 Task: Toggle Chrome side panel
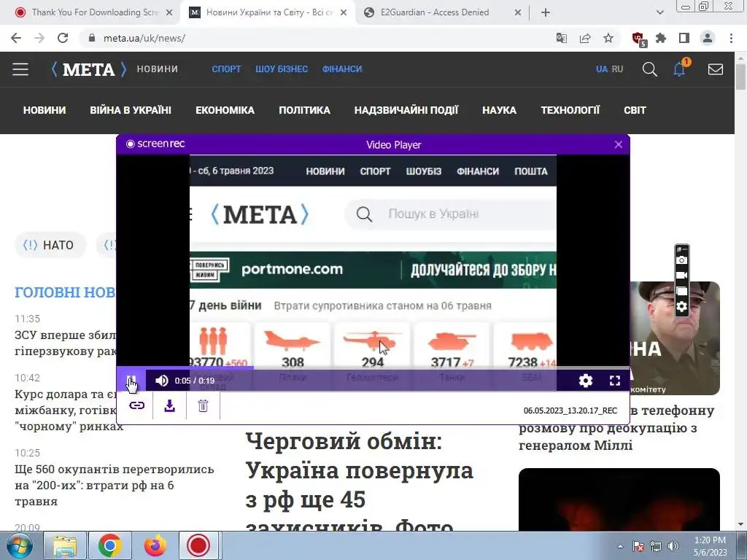click(x=684, y=38)
